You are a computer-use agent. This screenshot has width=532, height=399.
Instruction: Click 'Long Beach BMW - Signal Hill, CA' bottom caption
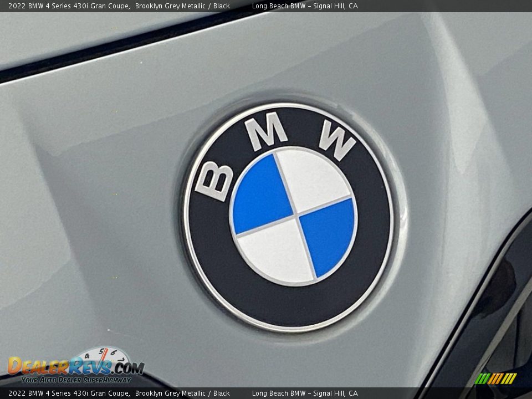(305, 393)
